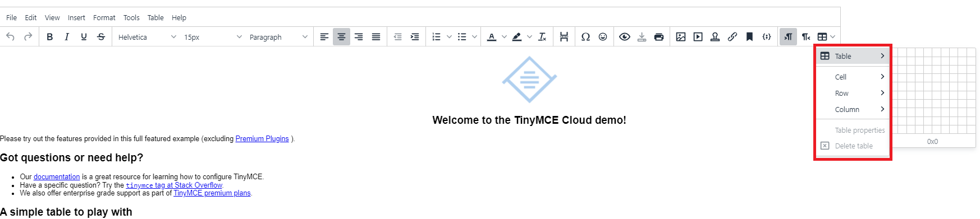The width and height of the screenshot is (980, 219).
Task: Preview the document with eye icon
Action: (x=625, y=37)
